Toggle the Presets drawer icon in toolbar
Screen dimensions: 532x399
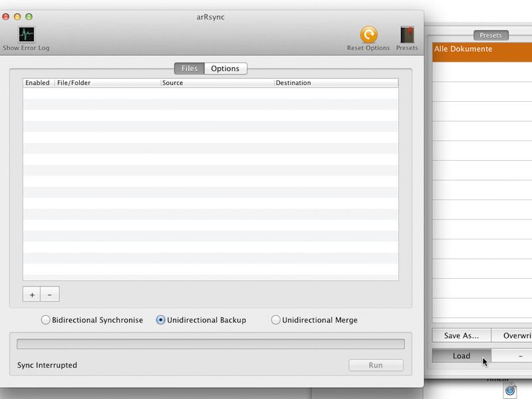pyautogui.click(x=407, y=35)
